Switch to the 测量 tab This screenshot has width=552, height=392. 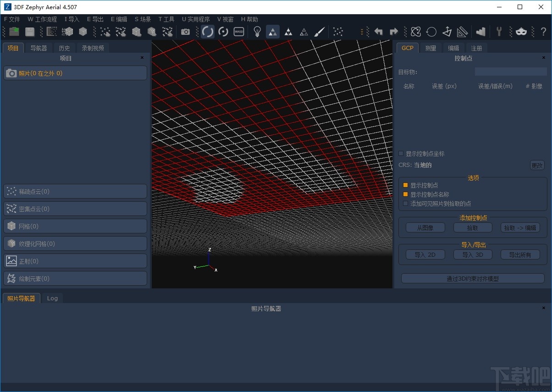(x=431, y=48)
